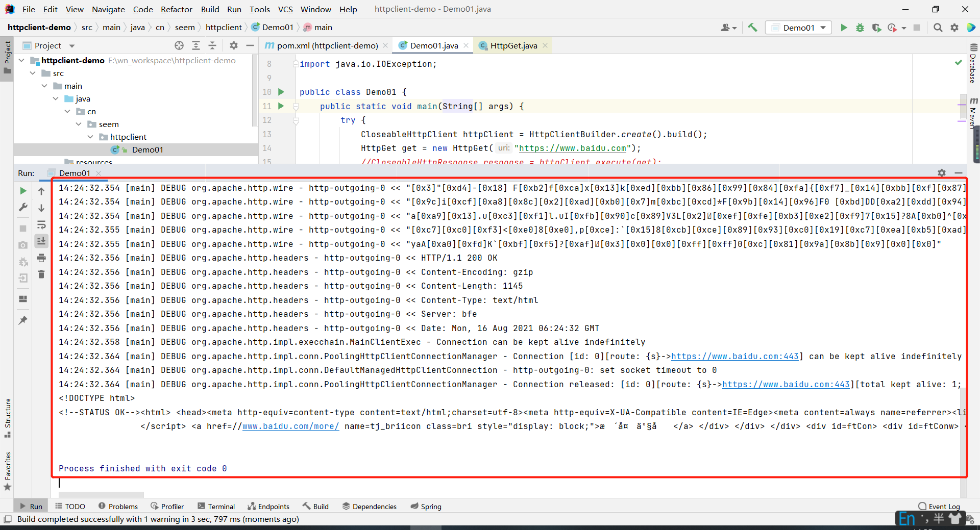Screen dimensions: 980x530
Task: Open the Database side panel
Action: [973, 63]
